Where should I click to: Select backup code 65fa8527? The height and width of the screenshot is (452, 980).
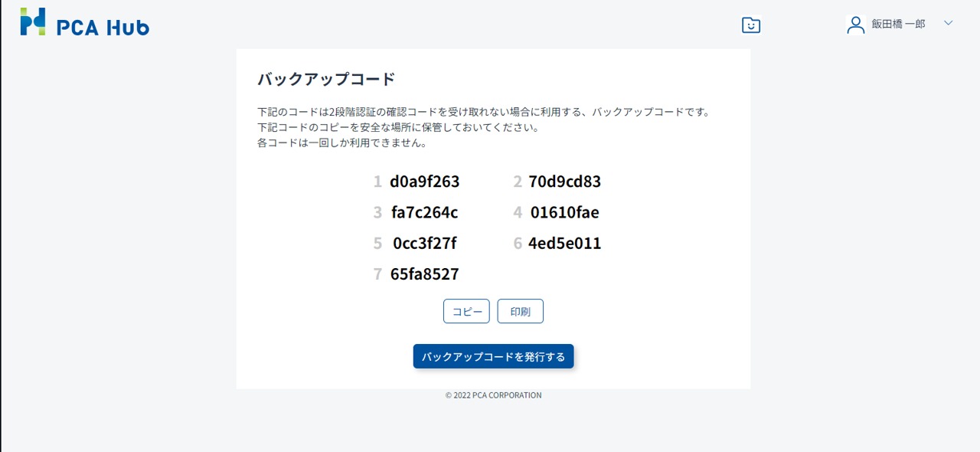point(424,274)
